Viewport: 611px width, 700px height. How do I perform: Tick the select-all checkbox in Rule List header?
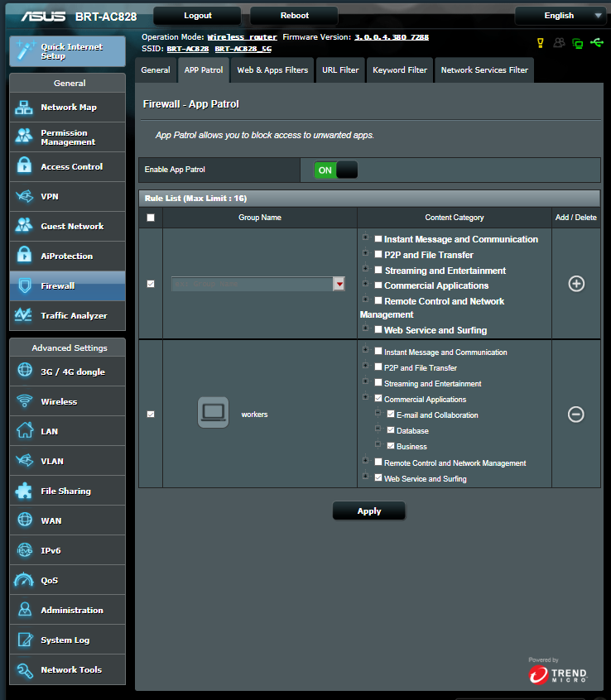150,218
